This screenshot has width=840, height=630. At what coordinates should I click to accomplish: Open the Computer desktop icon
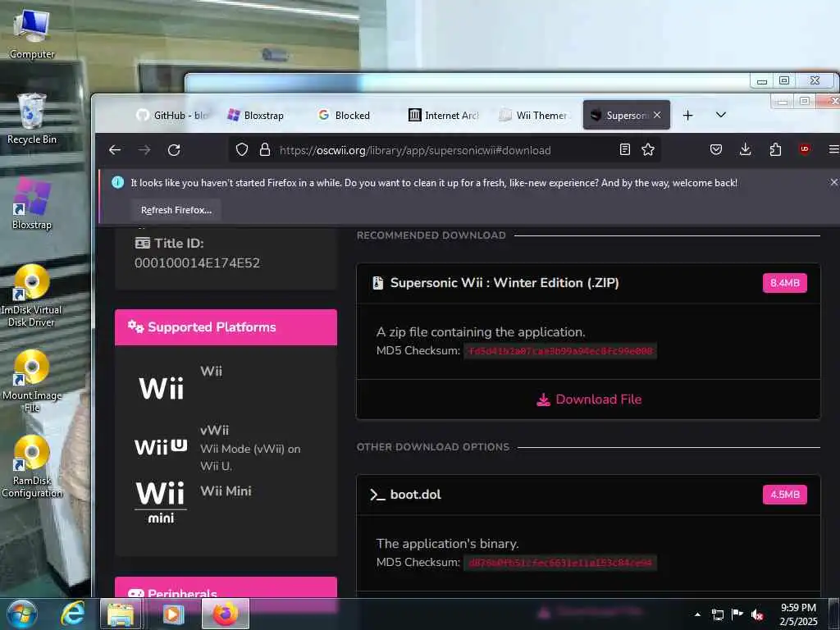(32, 33)
